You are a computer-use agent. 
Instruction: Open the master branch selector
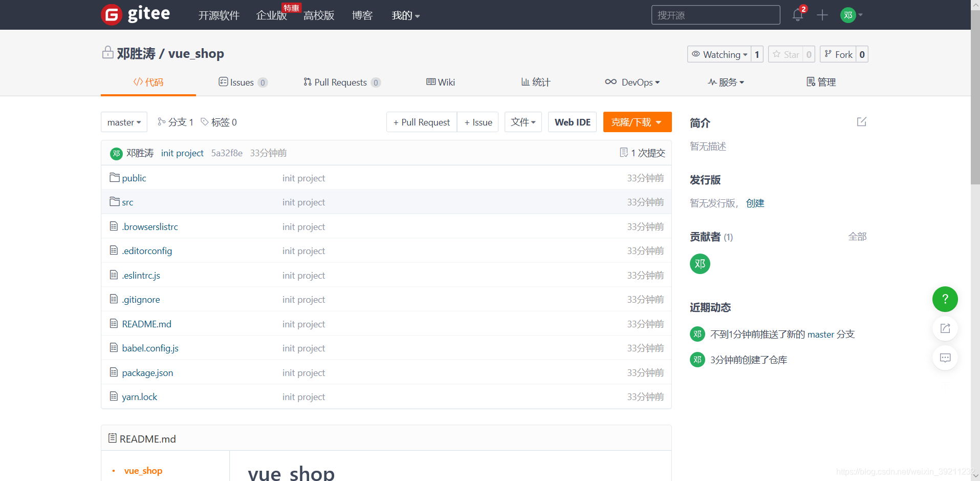pos(124,122)
